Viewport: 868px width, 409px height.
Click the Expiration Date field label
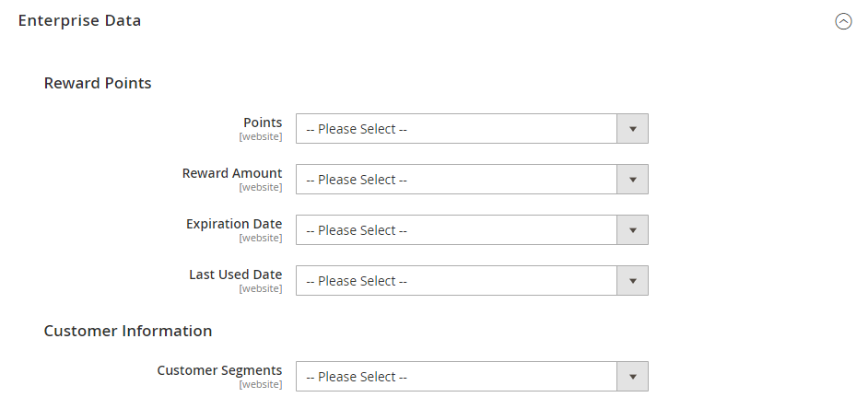(234, 224)
